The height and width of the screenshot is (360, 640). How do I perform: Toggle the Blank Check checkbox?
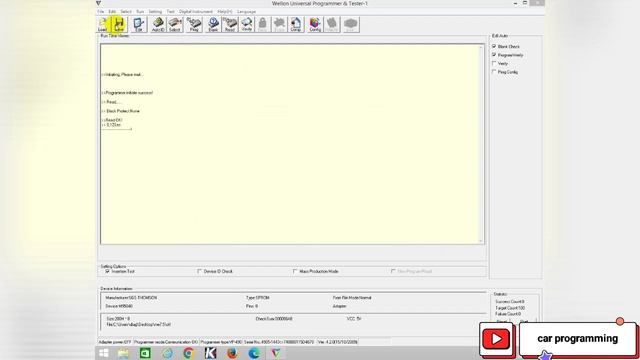click(494, 47)
